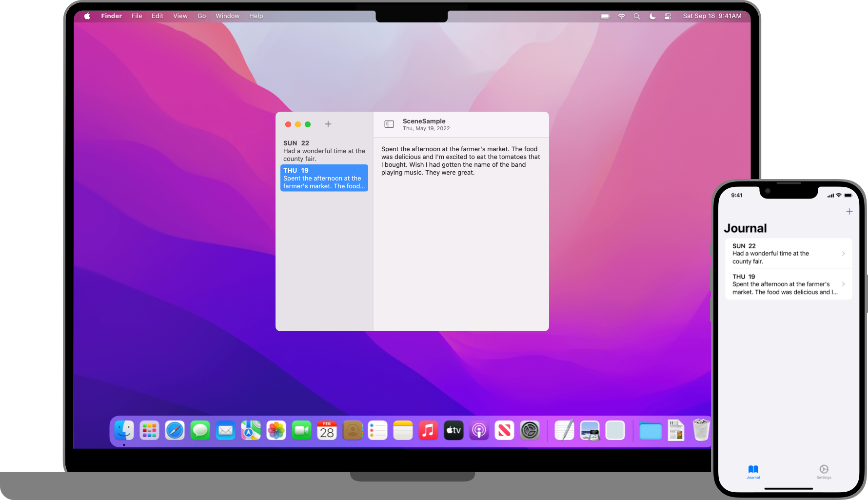Open Photos app in the Dock
This screenshot has width=868, height=500.
pyautogui.click(x=276, y=431)
